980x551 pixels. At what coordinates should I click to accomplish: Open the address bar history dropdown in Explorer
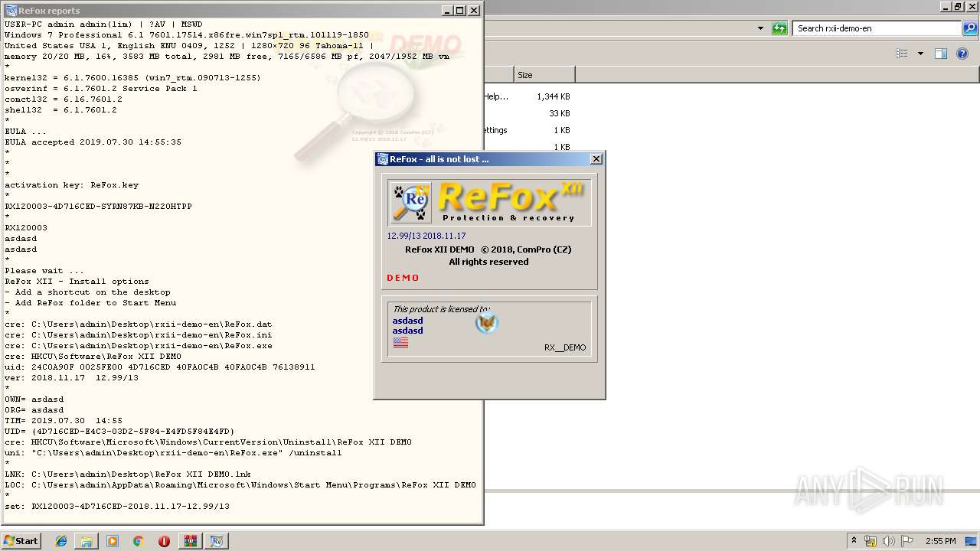[760, 28]
